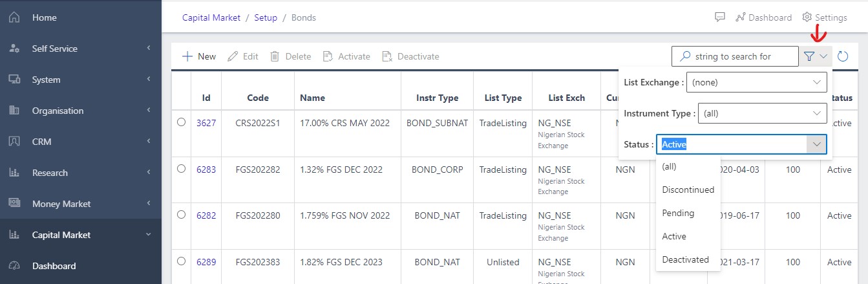Open the chat message icon in the header
The image size is (868, 284).
(720, 17)
